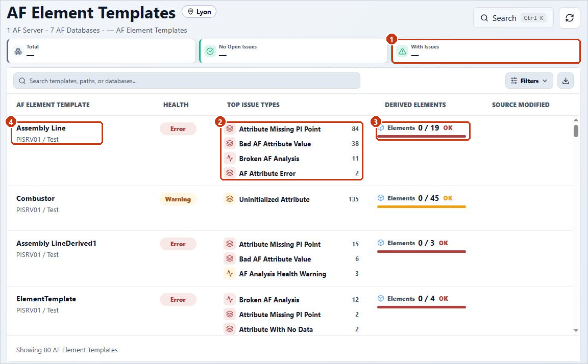This screenshot has height=364, width=588.
Task: Click Assembly Line's Bad AF Attribute Value icon
Action: pyautogui.click(x=230, y=143)
